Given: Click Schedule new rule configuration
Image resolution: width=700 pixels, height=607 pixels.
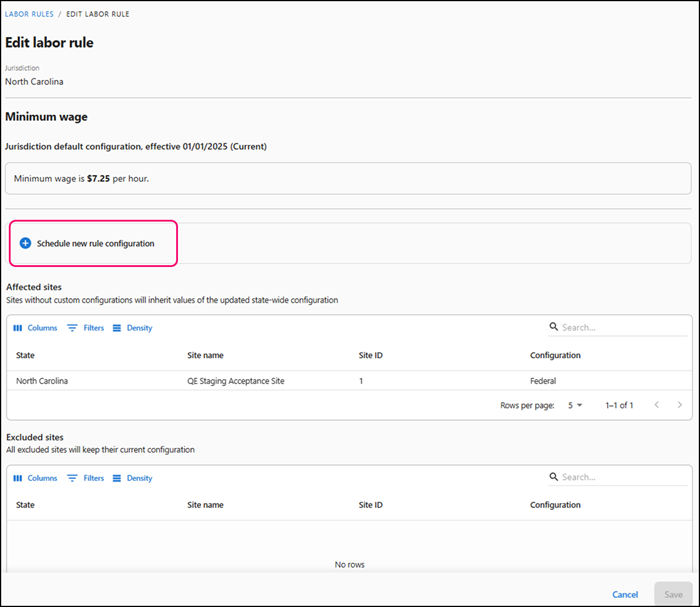Looking at the screenshot, I should tap(95, 243).
